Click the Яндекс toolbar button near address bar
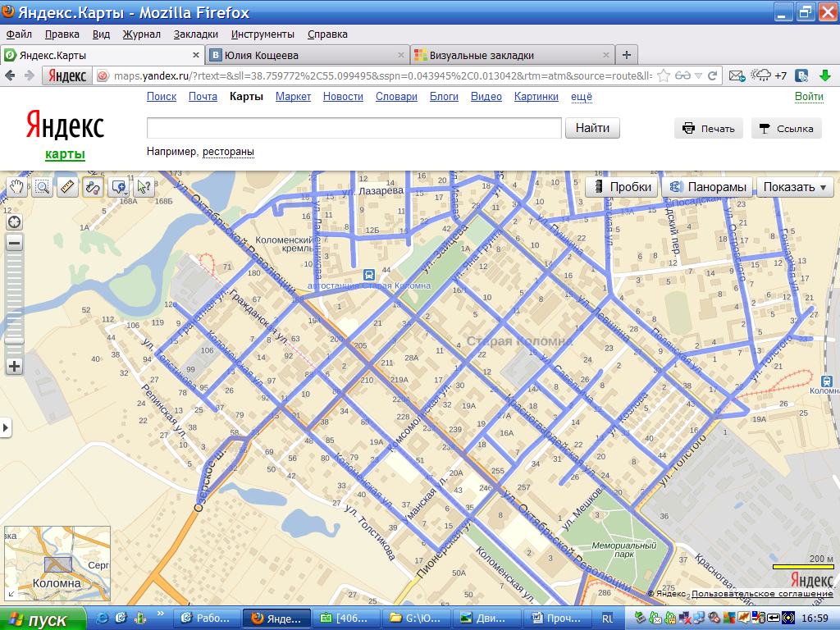The height and width of the screenshot is (630, 840). click(67, 76)
